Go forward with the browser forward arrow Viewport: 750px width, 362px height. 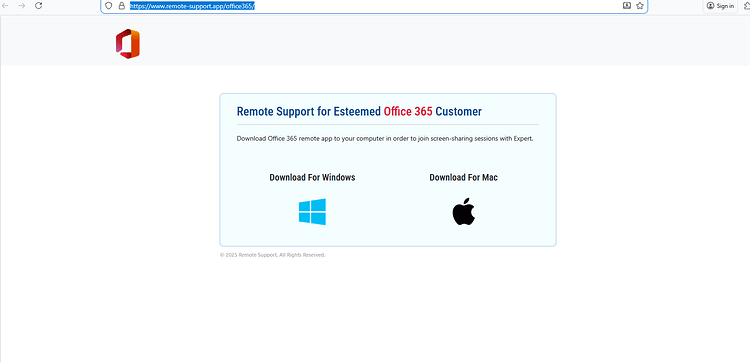point(22,6)
